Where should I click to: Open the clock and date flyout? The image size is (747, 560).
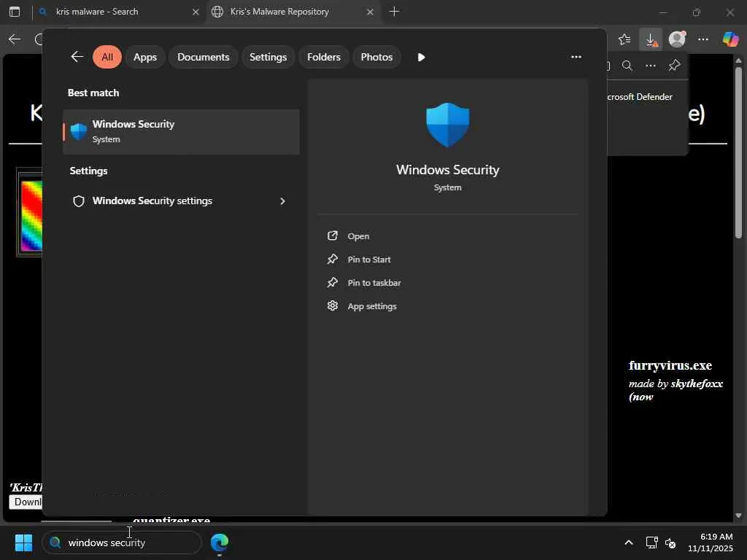(x=711, y=542)
